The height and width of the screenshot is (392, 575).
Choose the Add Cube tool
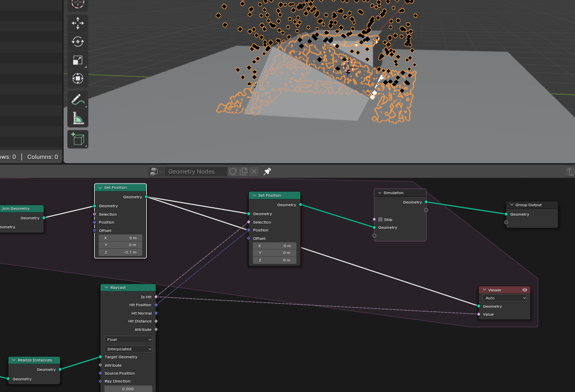click(x=78, y=139)
